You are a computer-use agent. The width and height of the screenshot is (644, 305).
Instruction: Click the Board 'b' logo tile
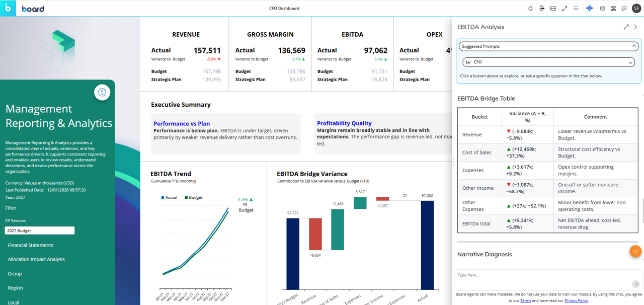[x=8, y=8]
